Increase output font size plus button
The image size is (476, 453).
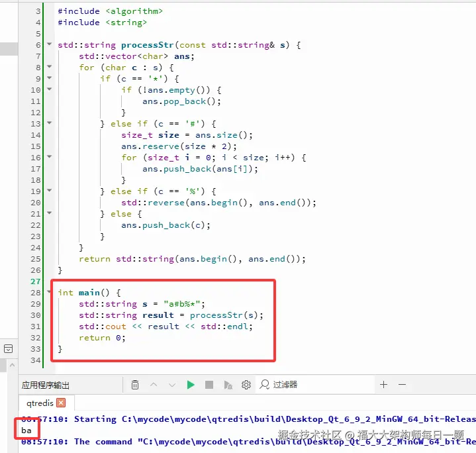pyautogui.click(x=384, y=385)
